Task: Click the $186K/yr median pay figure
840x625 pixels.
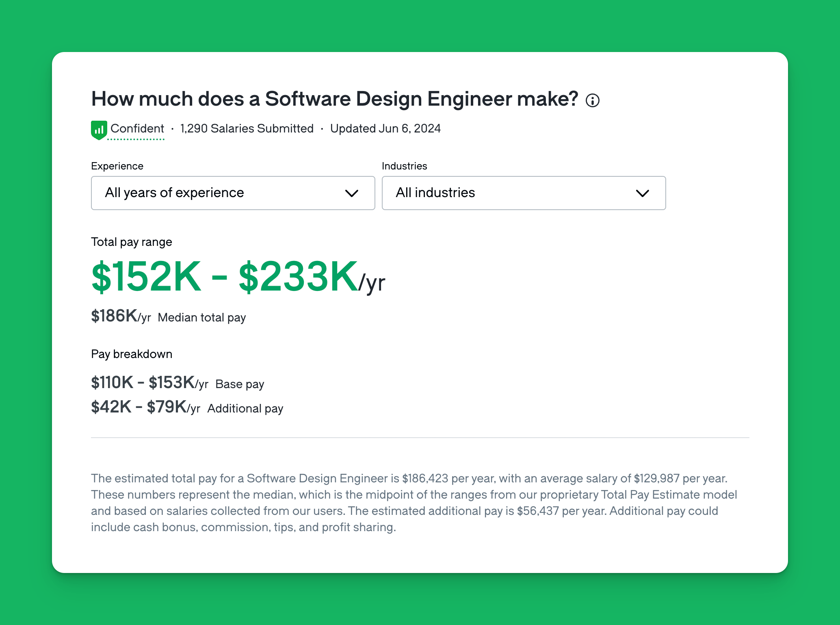Action: point(121,316)
